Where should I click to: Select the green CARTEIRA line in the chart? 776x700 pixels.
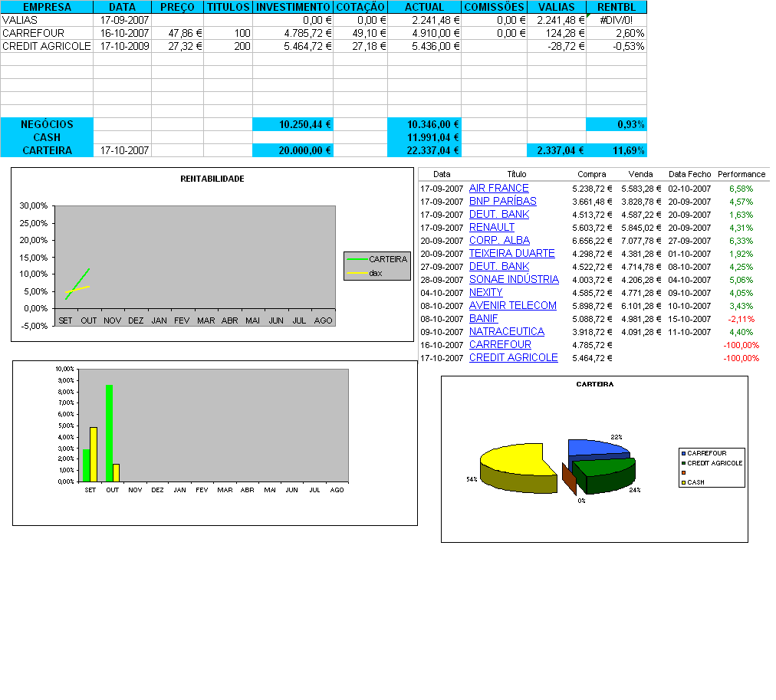coord(79,282)
